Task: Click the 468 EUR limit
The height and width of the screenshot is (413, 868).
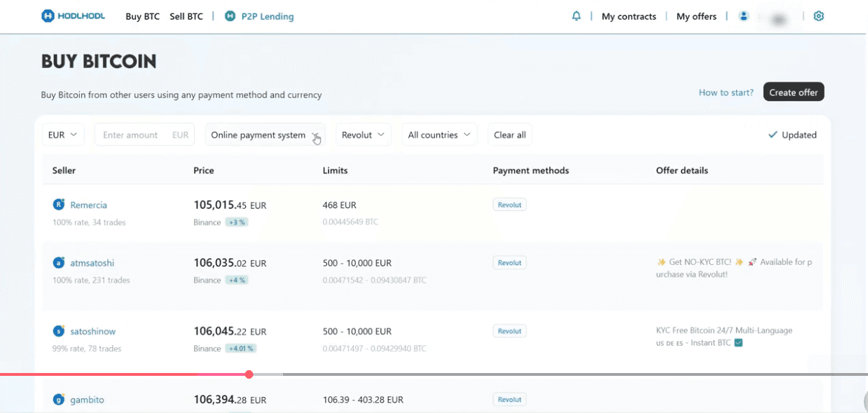Action: (340, 205)
